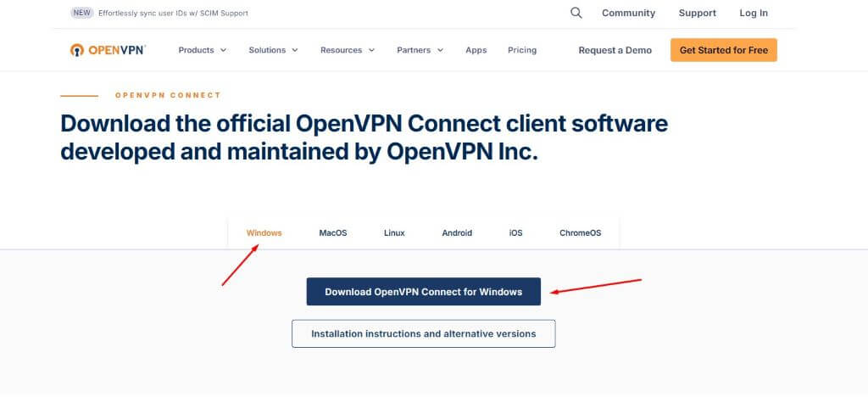Screen dimensions: 868x414
Task: Click Get Started for Free button
Action: (723, 50)
